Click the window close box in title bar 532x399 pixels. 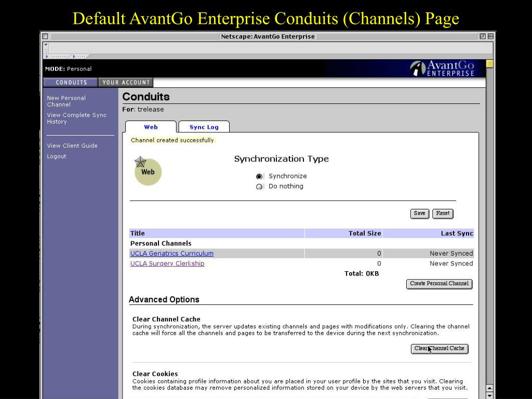coord(45,36)
